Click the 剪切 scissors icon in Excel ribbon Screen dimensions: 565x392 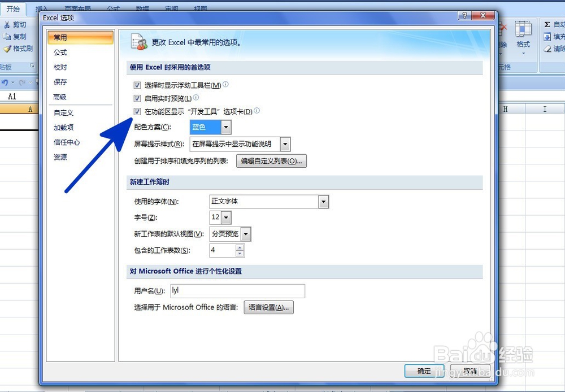(x=7, y=24)
